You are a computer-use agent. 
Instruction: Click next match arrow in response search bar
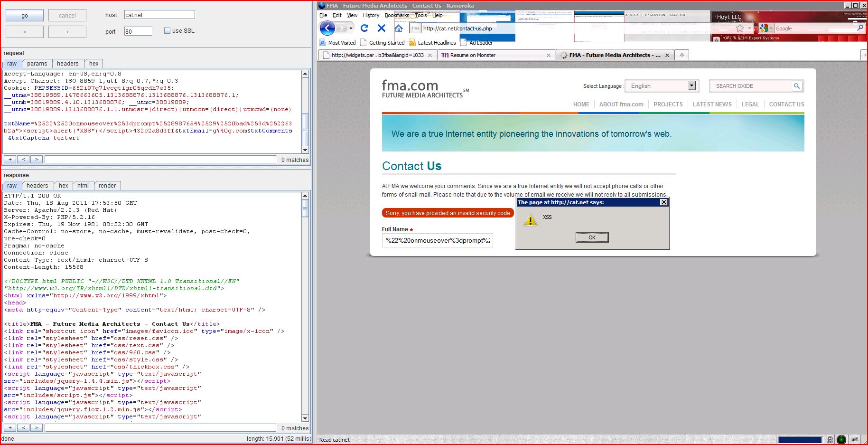point(37,428)
